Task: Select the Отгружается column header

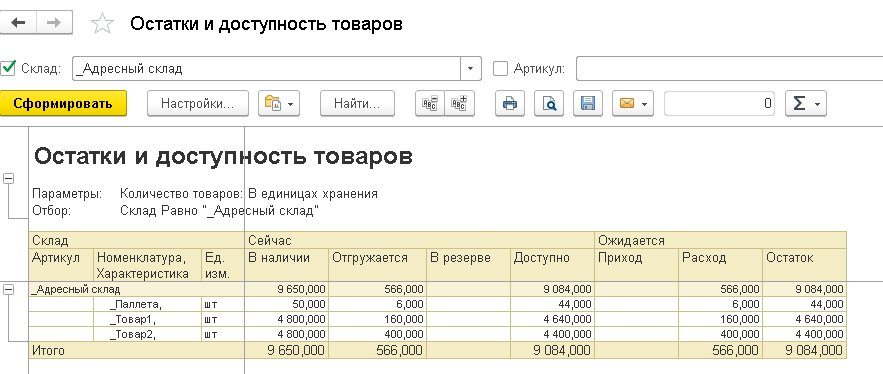Action: pyautogui.click(x=377, y=265)
